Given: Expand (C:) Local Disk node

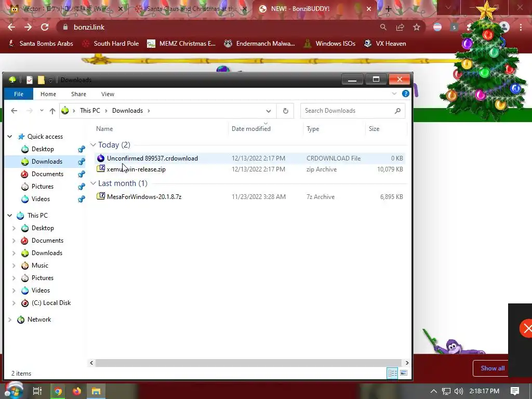Looking at the screenshot, I should click(14, 303).
